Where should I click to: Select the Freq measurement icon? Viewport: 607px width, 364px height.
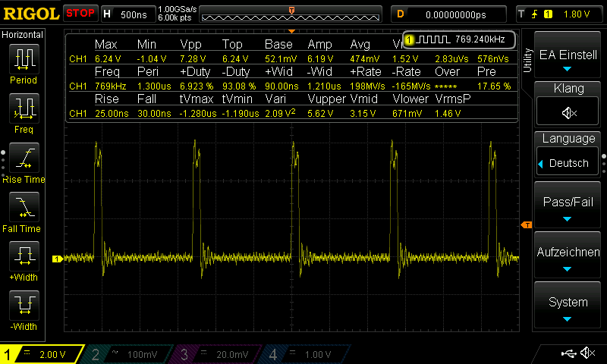[x=24, y=108]
